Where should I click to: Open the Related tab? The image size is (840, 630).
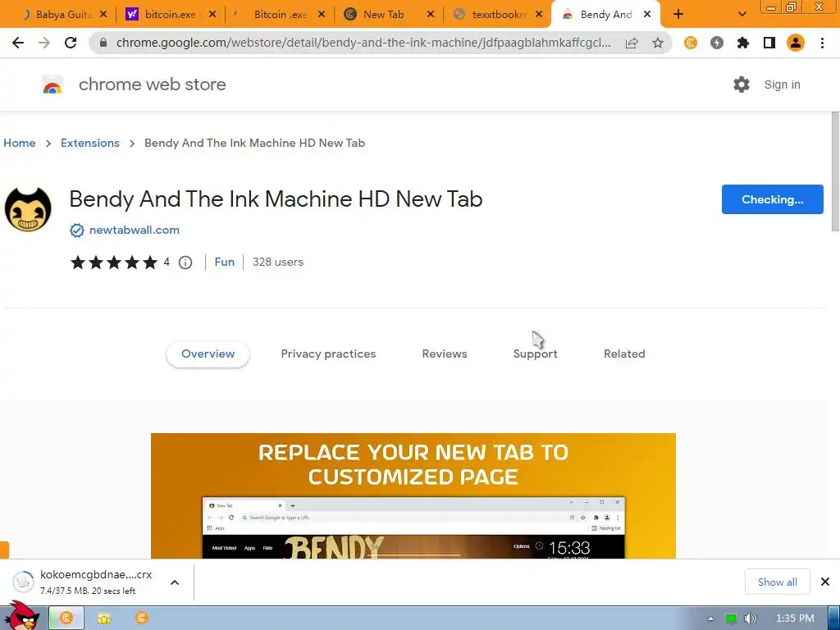(x=624, y=354)
